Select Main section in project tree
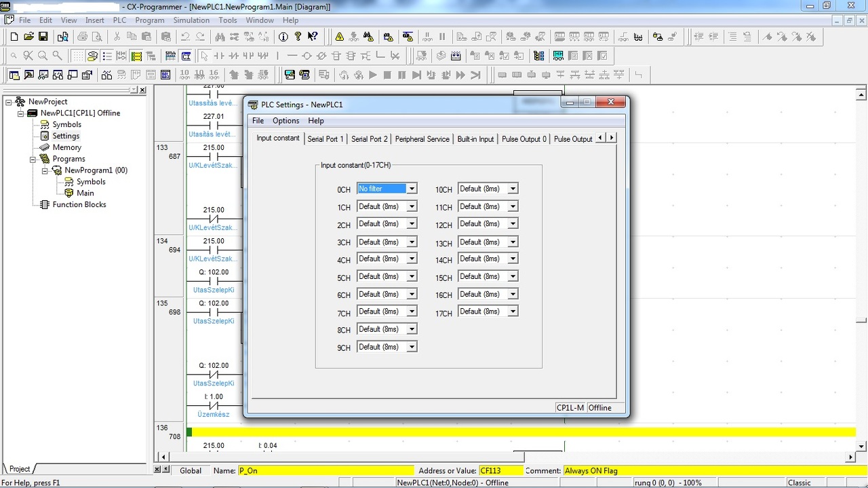The image size is (868, 488). [85, 193]
